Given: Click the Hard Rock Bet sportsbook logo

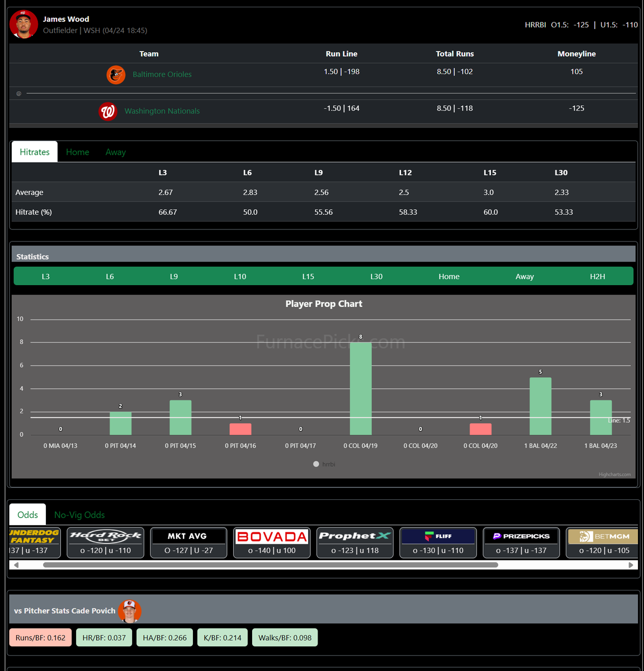Looking at the screenshot, I should (106, 536).
